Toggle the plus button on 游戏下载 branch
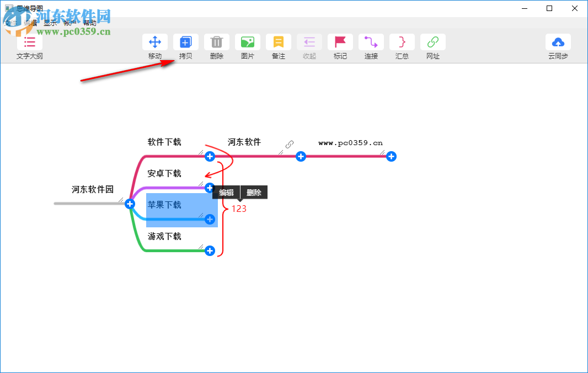 210,251
